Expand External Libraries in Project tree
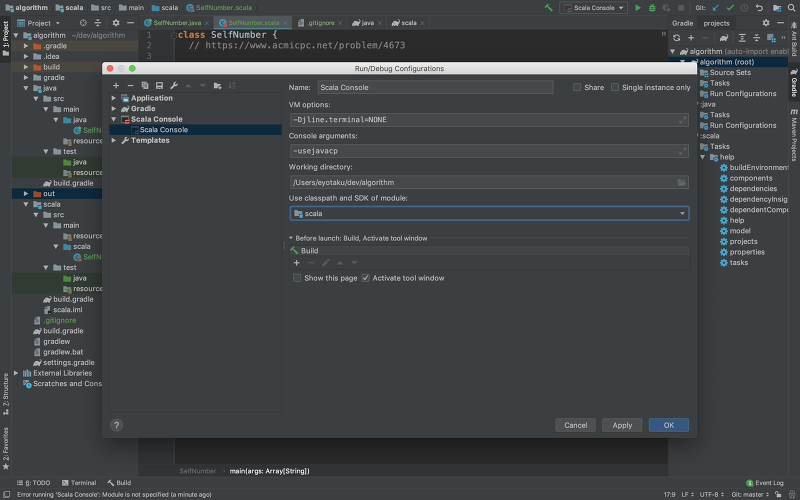 16,373
